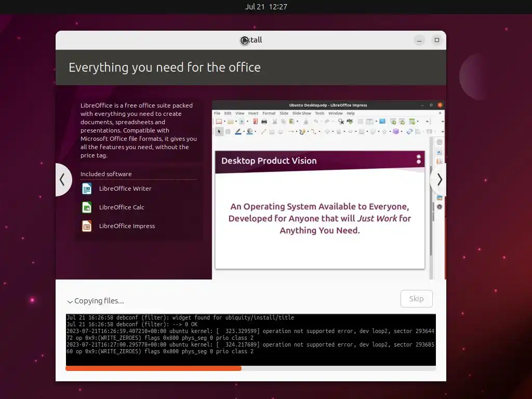The image size is (532, 399).
Task: Click the LibreOffice Impress icon
Action: (87, 226)
